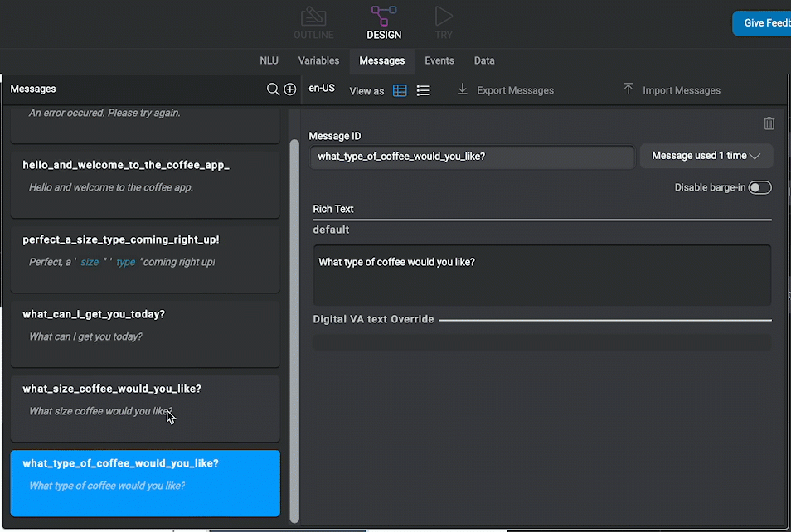Open message search magnifier icon
The width and height of the screenshot is (791, 532).
pyautogui.click(x=273, y=89)
